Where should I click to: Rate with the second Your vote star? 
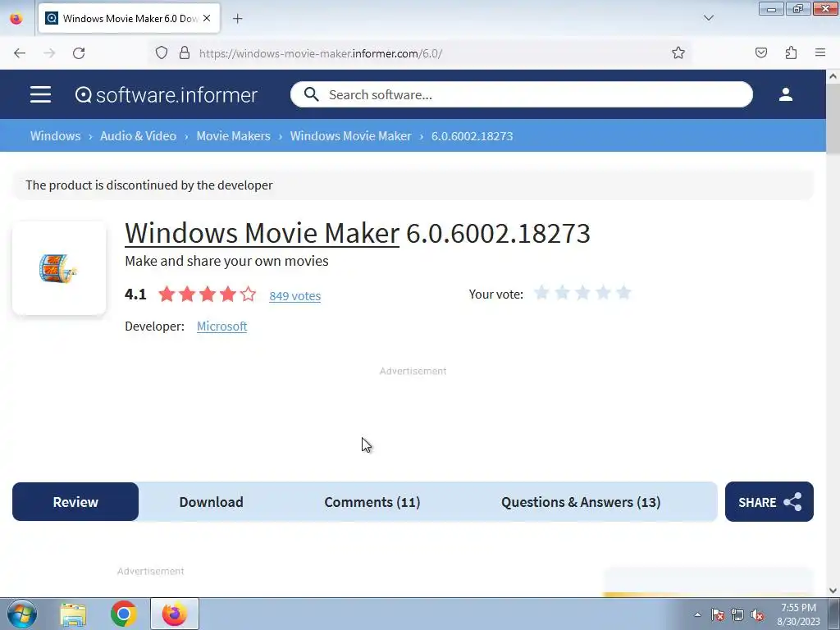(x=562, y=293)
